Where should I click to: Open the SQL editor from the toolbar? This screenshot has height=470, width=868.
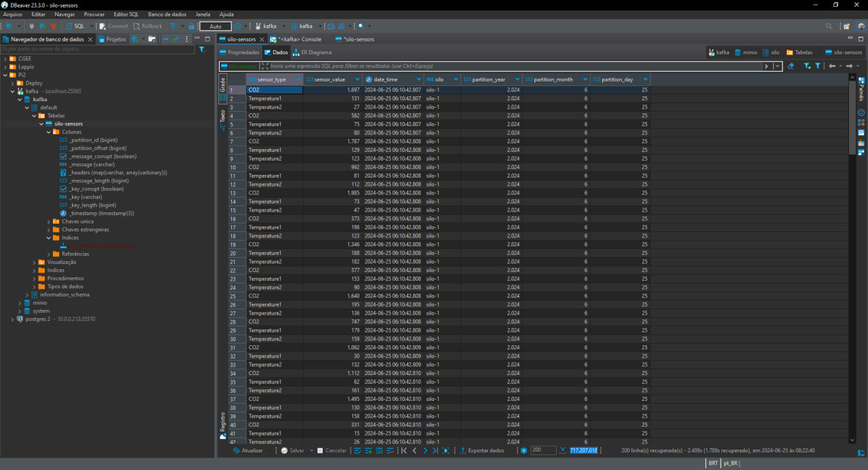[x=75, y=26]
